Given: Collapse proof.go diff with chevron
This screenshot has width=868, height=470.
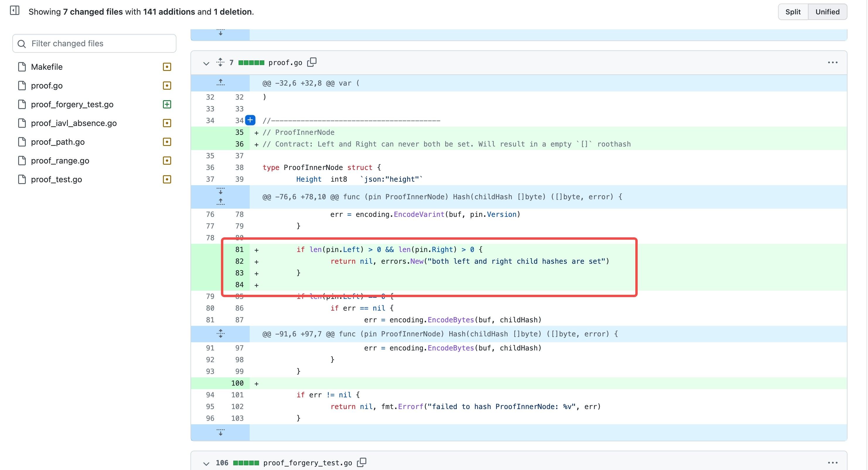Looking at the screenshot, I should (x=206, y=63).
